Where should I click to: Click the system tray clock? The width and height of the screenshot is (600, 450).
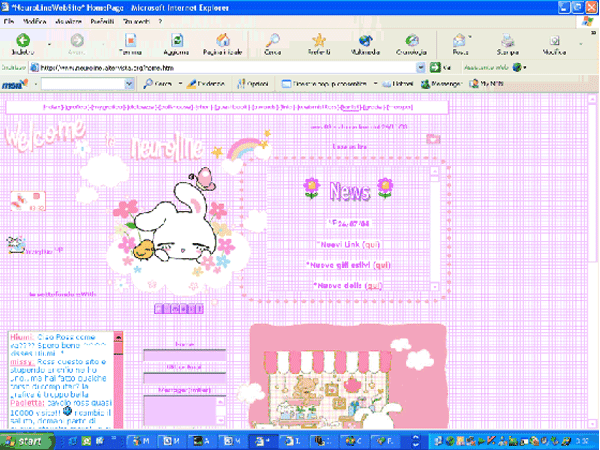coord(582,441)
